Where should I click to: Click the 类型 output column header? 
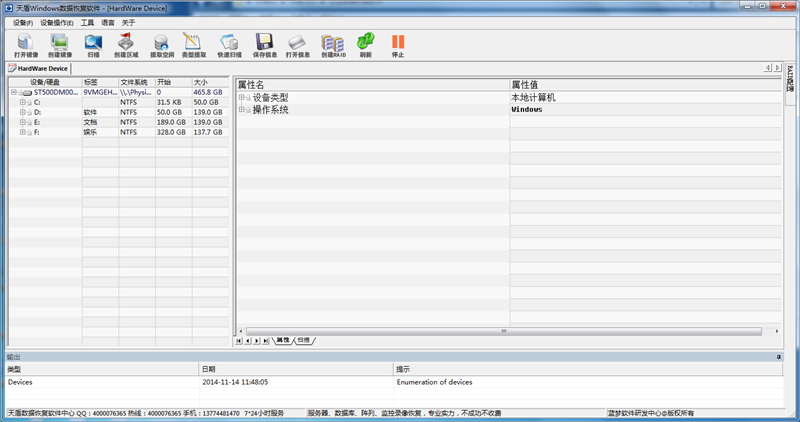click(x=102, y=369)
